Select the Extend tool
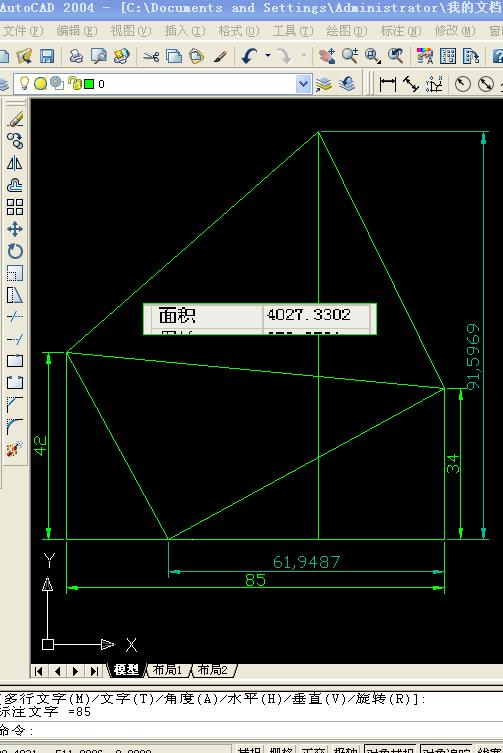This screenshot has width=503, height=753. [15, 340]
